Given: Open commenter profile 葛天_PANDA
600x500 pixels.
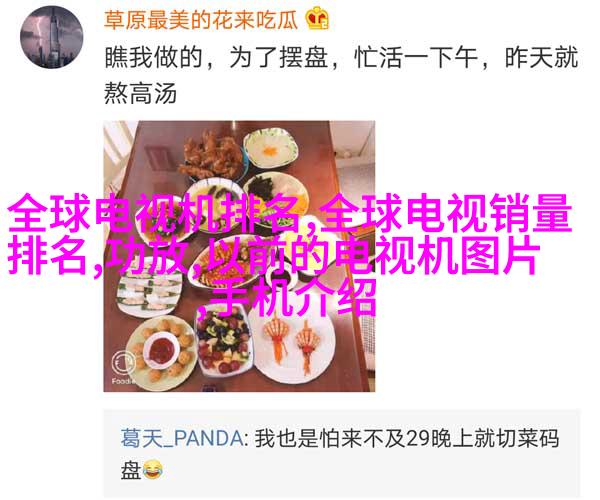Looking at the screenshot, I should point(182,438).
